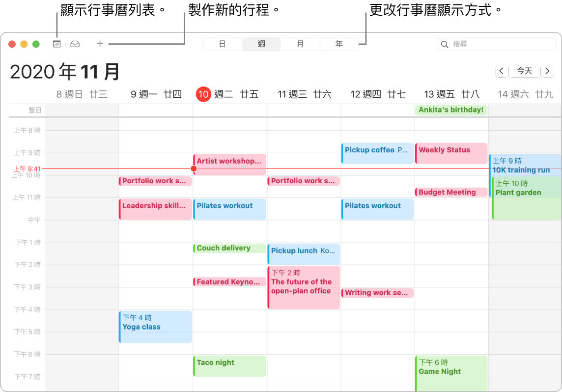Open the inbox tray icon
Image resolution: width=562 pixels, height=392 pixels.
point(75,44)
